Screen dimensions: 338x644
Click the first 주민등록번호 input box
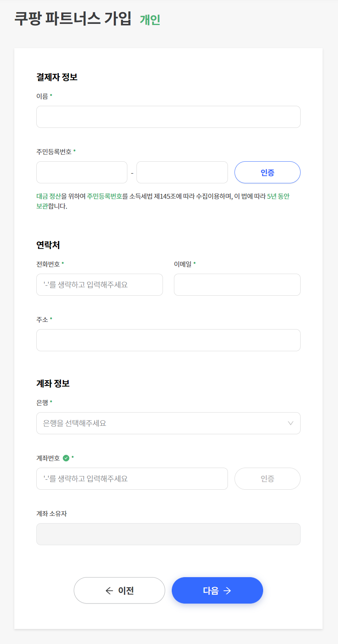[81, 172]
